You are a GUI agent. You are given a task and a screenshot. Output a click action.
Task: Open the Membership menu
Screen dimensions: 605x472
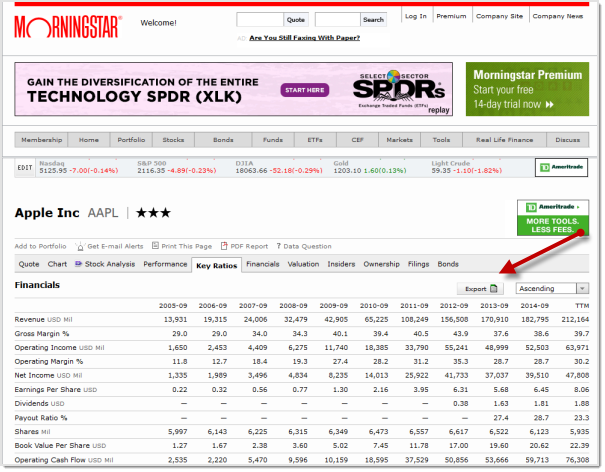pyautogui.click(x=41, y=140)
